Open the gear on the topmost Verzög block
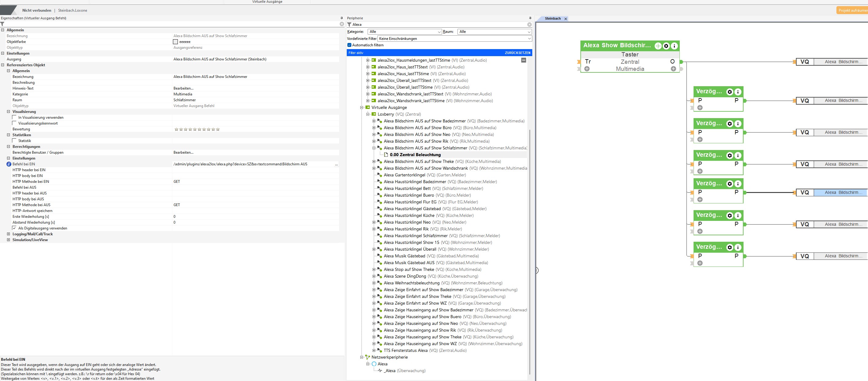Image resolution: width=868 pixels, height=381 pixels. coord(729,92)
